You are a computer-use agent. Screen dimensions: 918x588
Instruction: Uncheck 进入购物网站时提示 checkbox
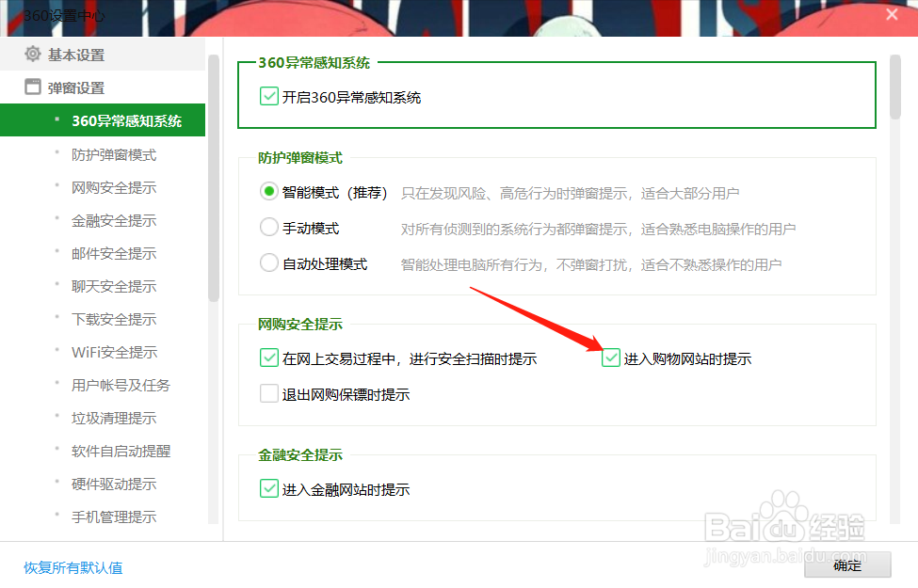[611, 358]
